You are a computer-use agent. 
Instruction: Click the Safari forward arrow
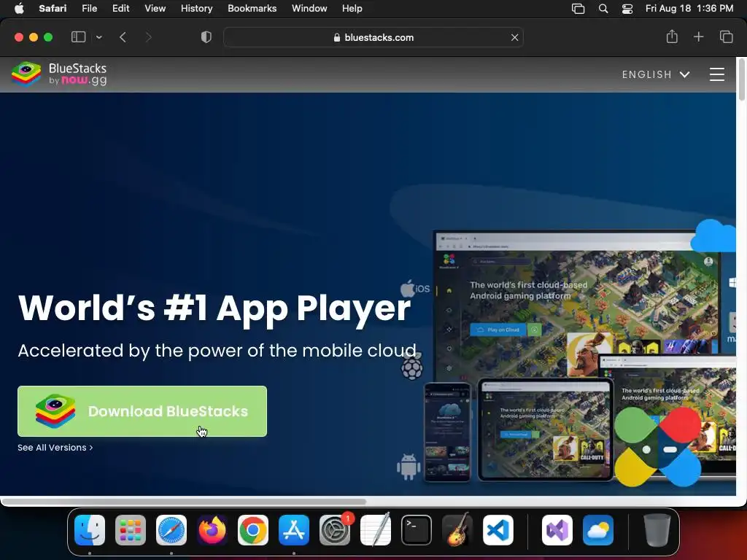tap(148, 37)
